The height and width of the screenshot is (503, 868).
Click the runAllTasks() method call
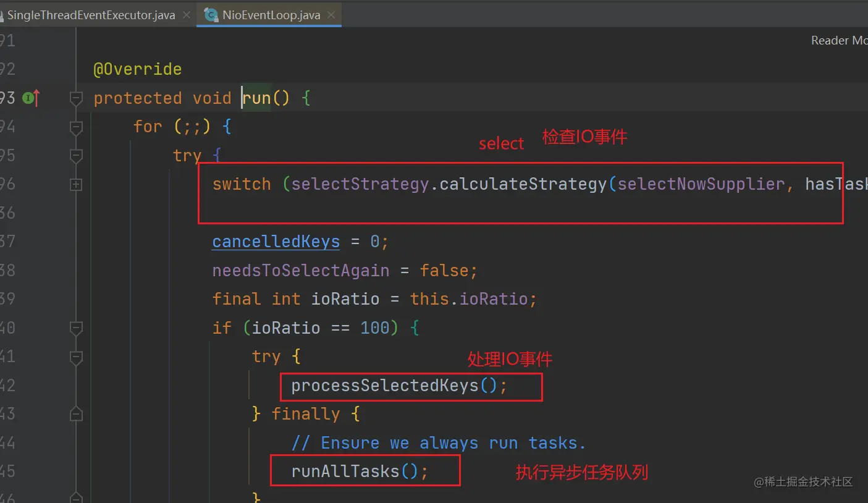tap(346, 471)
